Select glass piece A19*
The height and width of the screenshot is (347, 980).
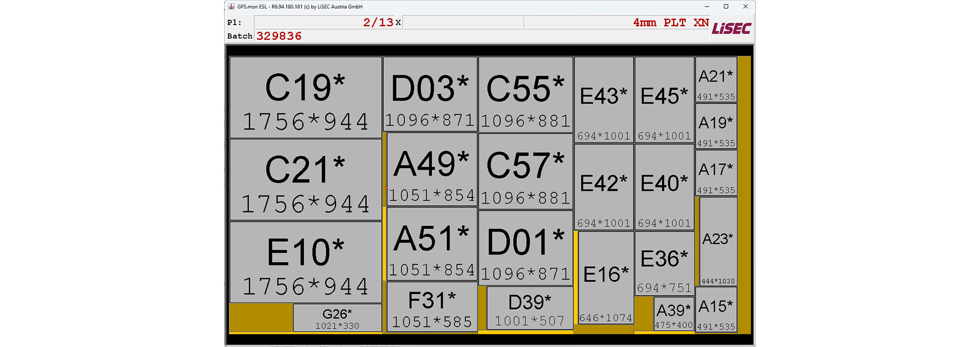pos(716,126)
